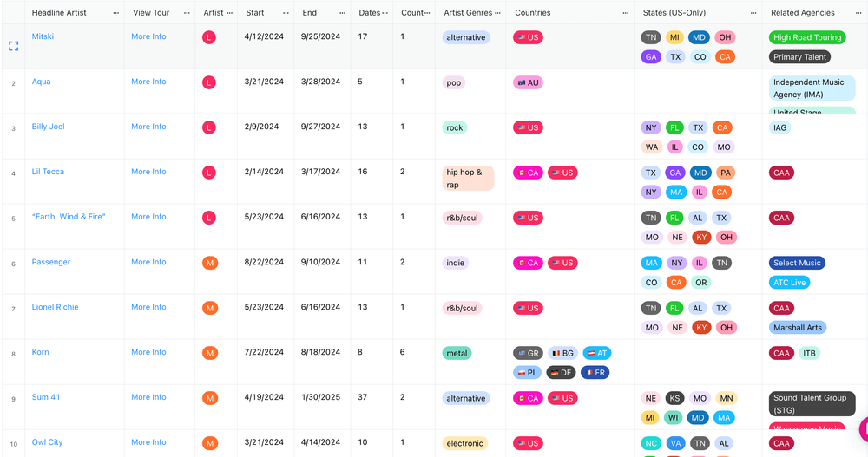Open Artist Genres column options menu

tap(497, 13)
